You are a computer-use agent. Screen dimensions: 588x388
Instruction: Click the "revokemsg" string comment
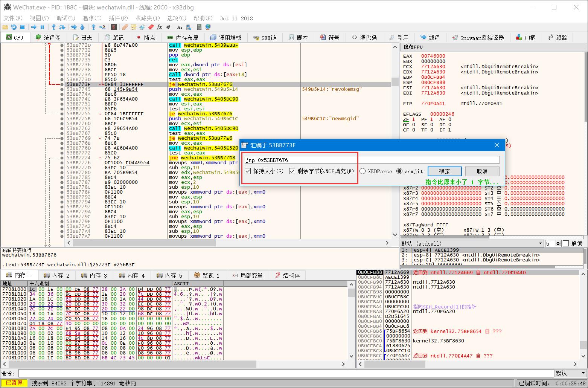[332, 89]
